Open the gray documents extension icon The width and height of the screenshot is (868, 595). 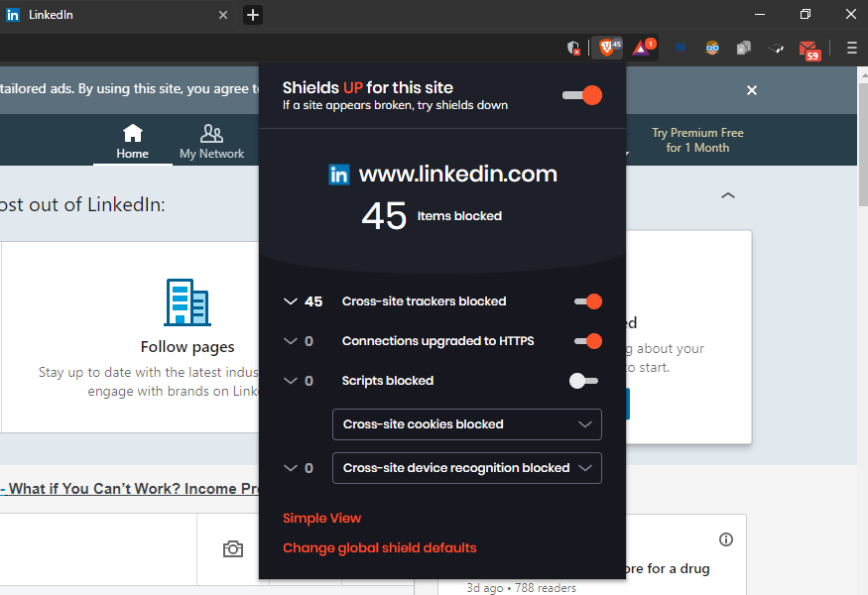coord(743,49)
